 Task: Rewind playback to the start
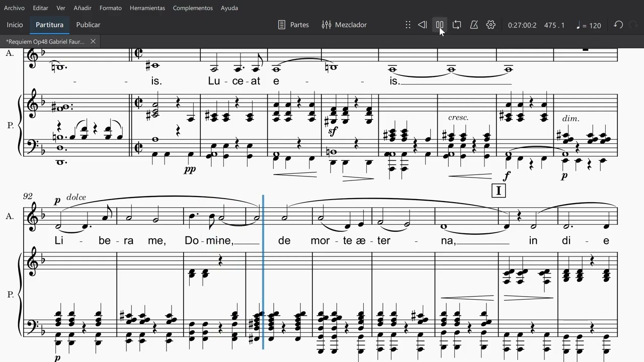pyautogui.click(x=423, y=25)
